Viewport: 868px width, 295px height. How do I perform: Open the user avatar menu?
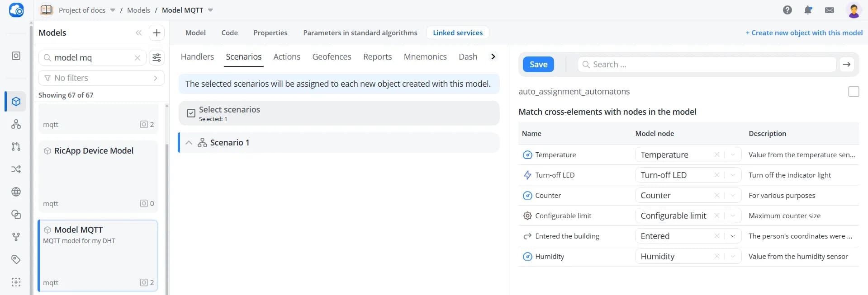pos(854,10)
